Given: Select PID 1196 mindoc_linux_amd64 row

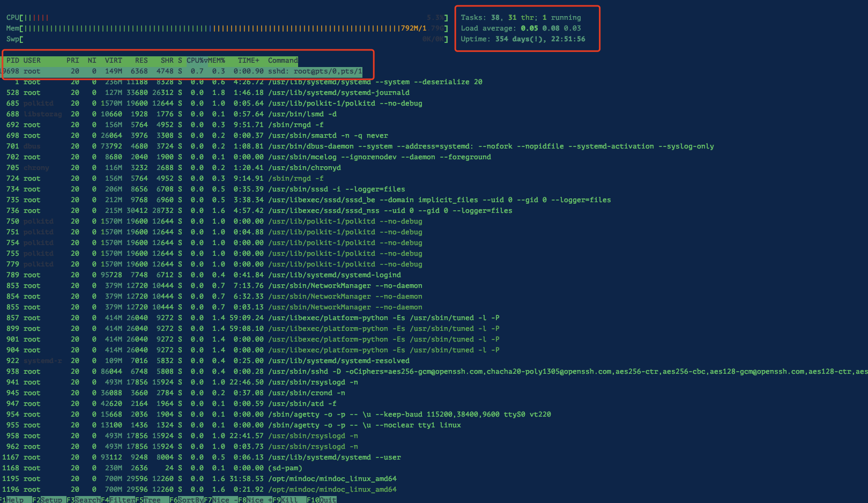Looking at the screenshot, I should [x=199, y=490].
